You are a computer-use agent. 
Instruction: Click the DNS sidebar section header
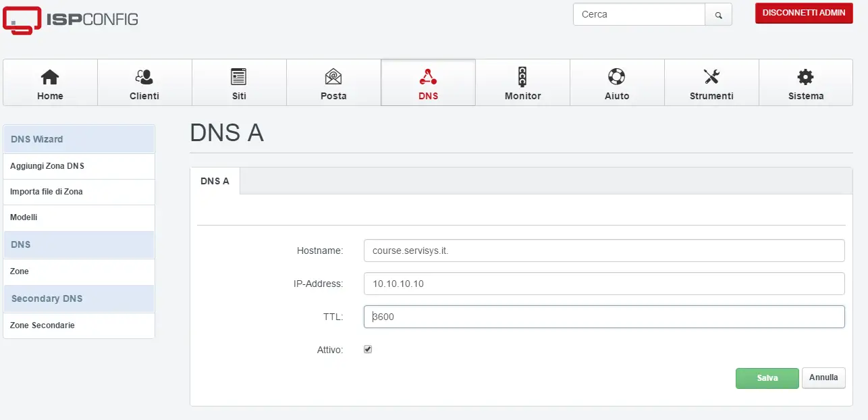click(x=79, y=244)
